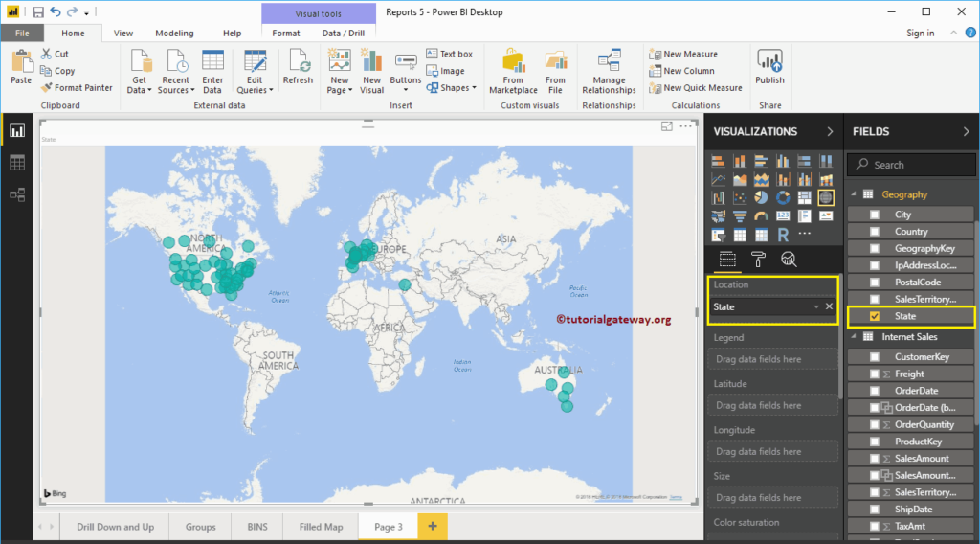This screenshot has width=980, height=544.
Task: Add a new page with plus button
Action: [x=433, y=527]
